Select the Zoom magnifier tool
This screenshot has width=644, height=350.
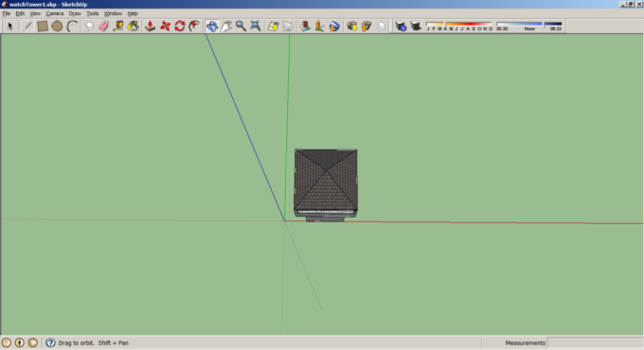(241, 26)
